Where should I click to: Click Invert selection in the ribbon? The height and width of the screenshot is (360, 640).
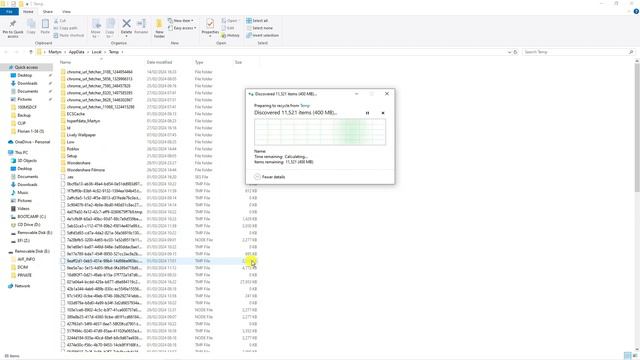pyautogui.click(x=262, y=35)
